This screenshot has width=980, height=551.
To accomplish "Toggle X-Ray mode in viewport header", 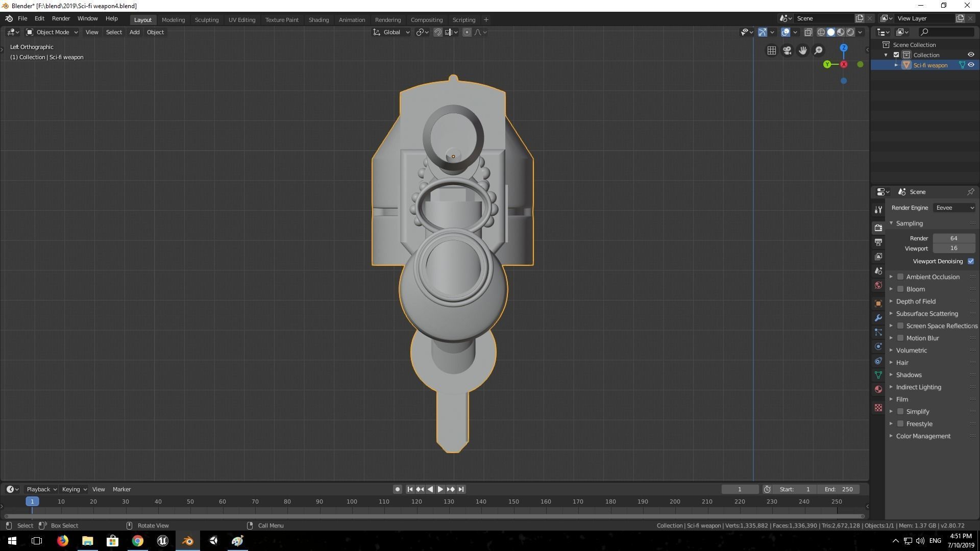I will (808, 32).
